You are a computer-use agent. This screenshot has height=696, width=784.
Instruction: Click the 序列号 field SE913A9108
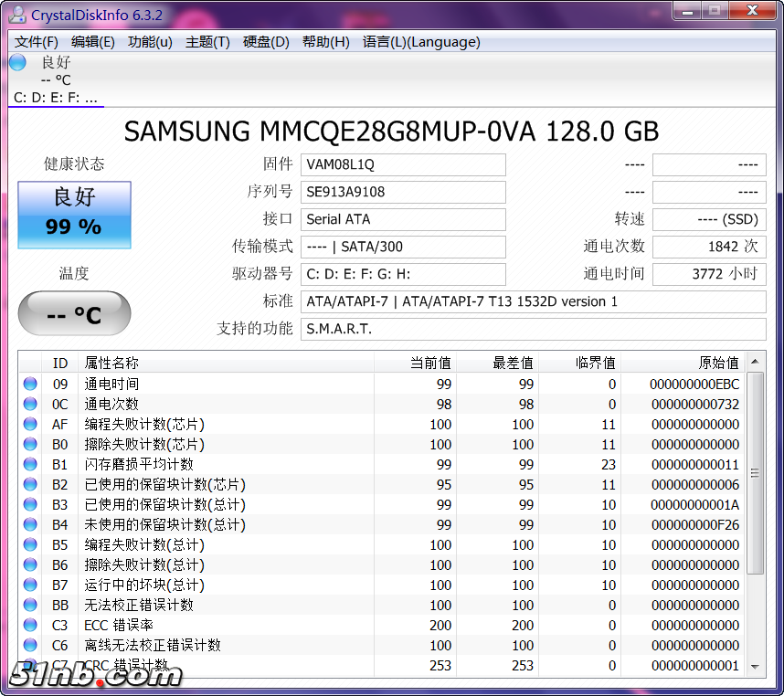(x=403, y=192)
